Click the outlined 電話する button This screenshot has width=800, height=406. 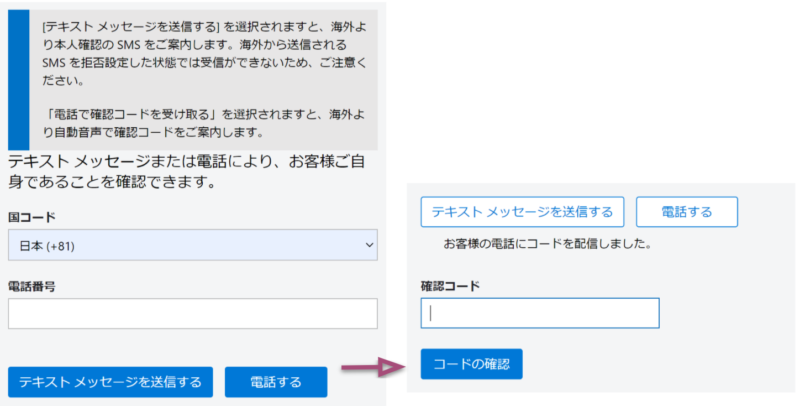click(687, 212)
